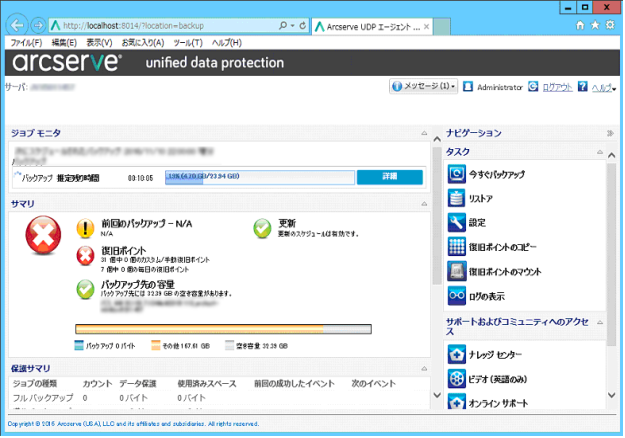Click the Mount Recovery Point (復旧ポイントのマウント) icon
Screen dimensions: 625x438
pos(456,271)
